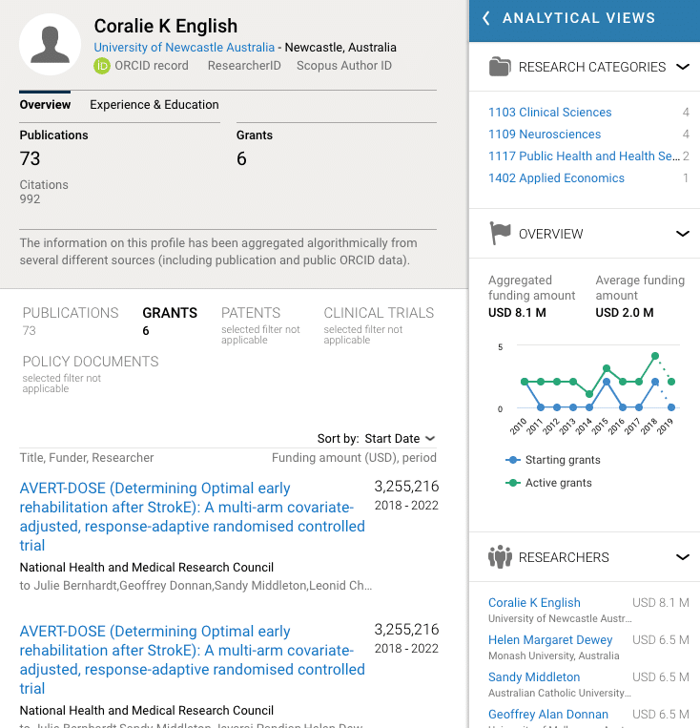Viewport: 700px width, 728px height.
Task: Open University of Newcastle Australia link
Action: [184, 48]
